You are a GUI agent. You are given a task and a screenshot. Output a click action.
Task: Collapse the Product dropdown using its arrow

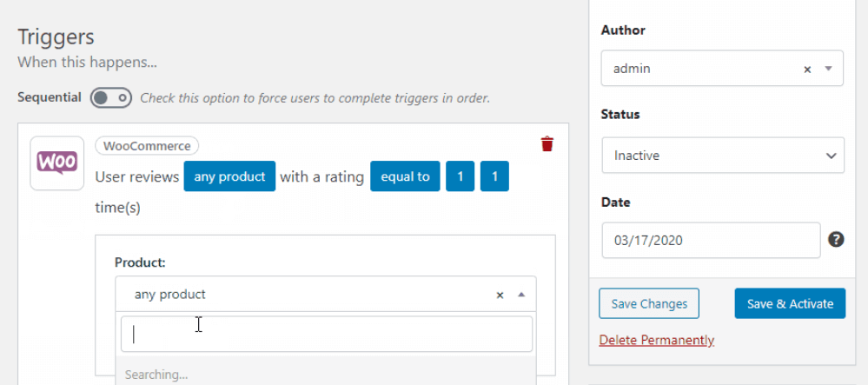click(x=521, y=295)
